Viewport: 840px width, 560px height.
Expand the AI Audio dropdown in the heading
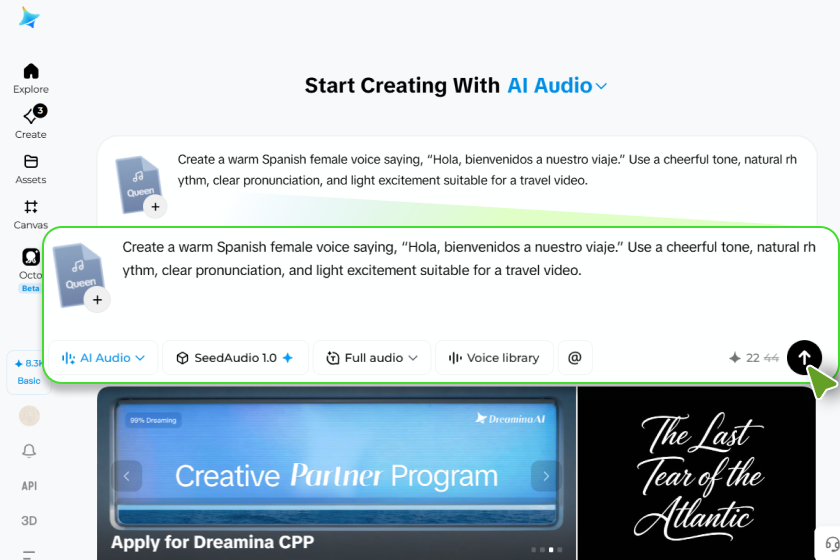[557, 86]
